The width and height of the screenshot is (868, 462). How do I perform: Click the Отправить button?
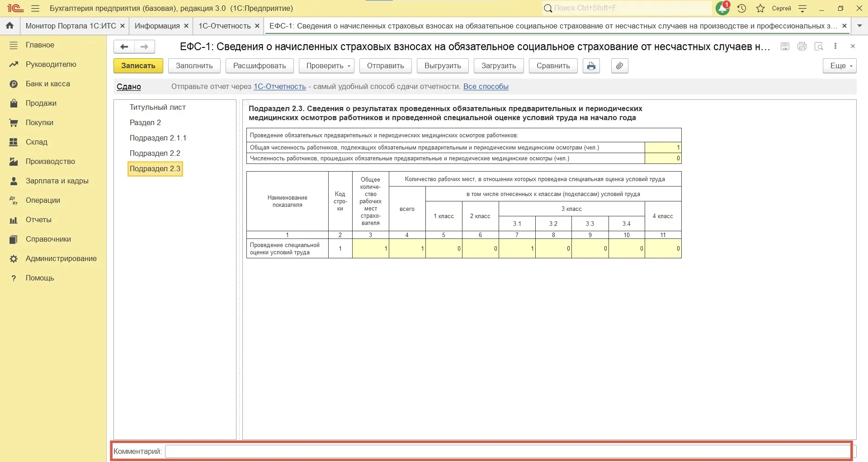click(386, 66)
